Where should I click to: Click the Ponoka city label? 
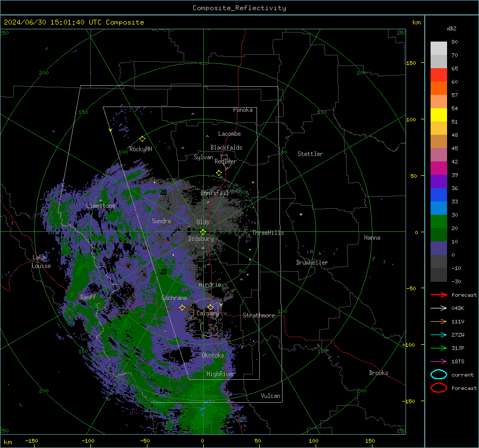pyautogui.click(x=243, y=110)
